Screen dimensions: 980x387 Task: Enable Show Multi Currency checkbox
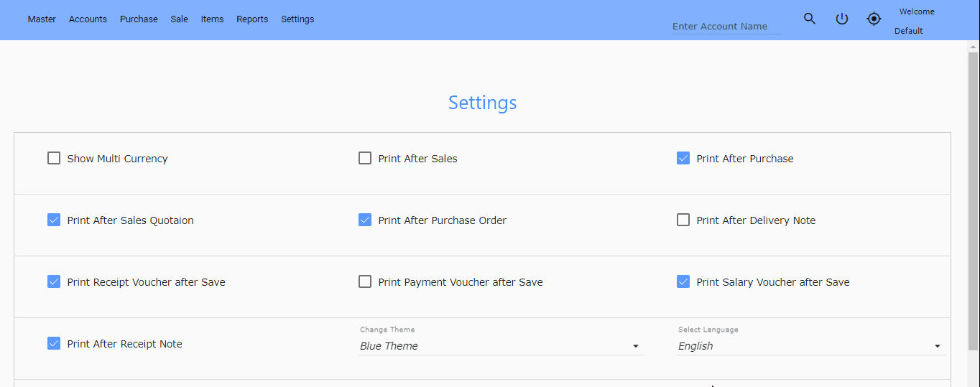tap(54, 159)
